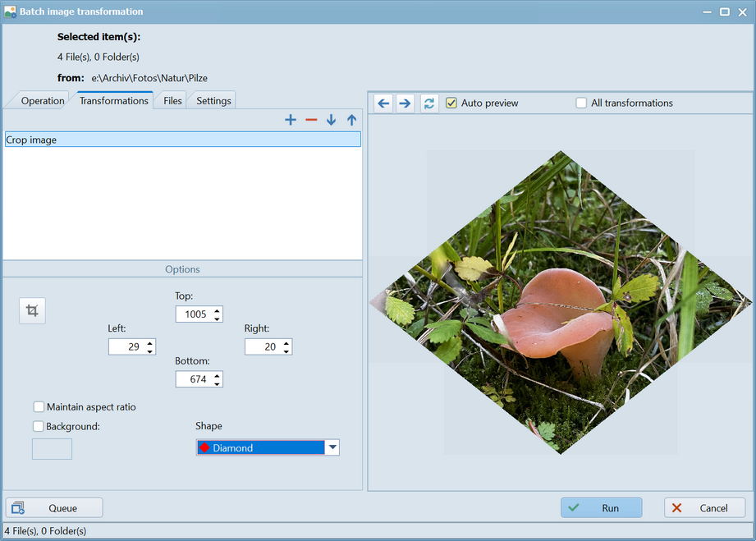Viewport: 756px width, 541px height.
Task: Show previous preview image with left arrow
Action: click(383, 103)
